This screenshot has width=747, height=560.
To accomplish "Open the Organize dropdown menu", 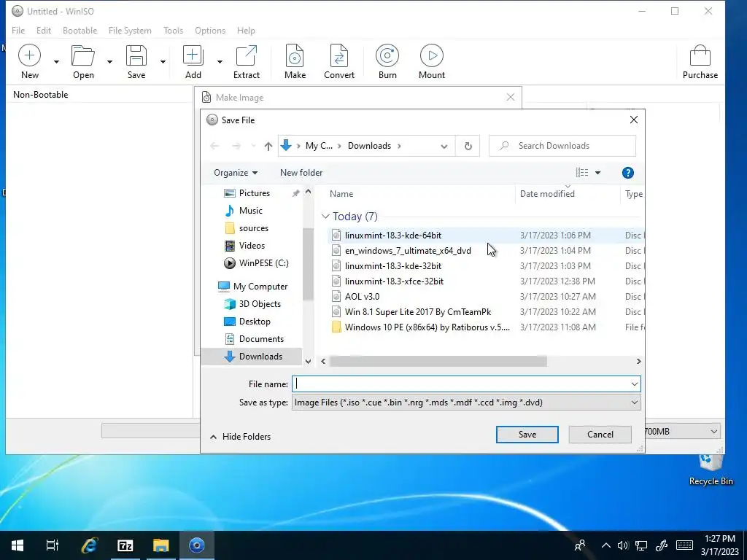I will point(236,173).
